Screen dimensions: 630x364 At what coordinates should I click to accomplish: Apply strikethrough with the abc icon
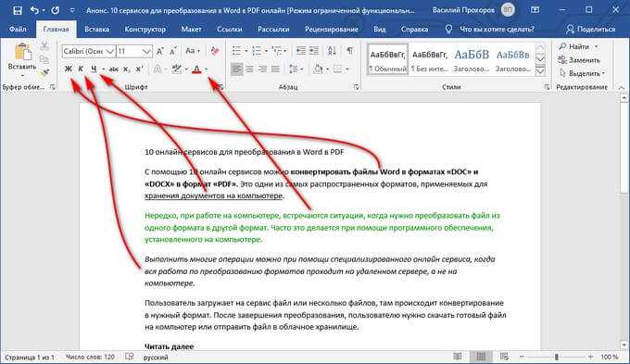[113, 69]
